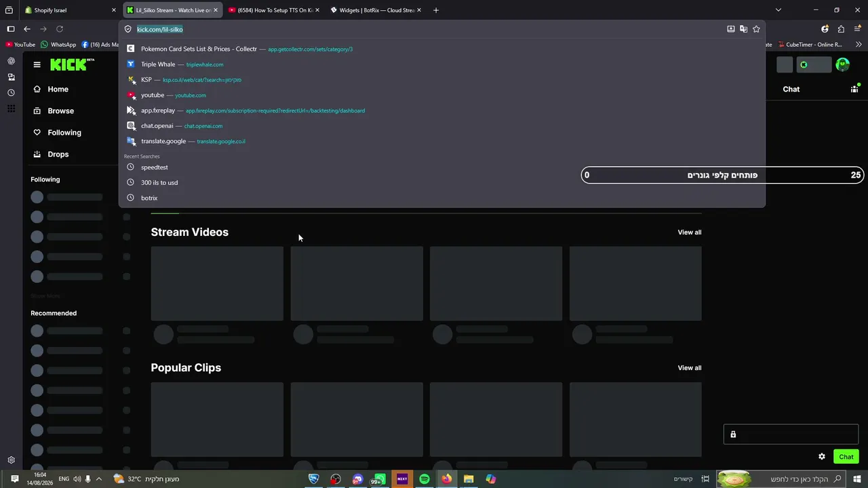Screen dimensions: 868x488
Task: Open the Kick hamburger sidebar menu
Action: (37, 64)
